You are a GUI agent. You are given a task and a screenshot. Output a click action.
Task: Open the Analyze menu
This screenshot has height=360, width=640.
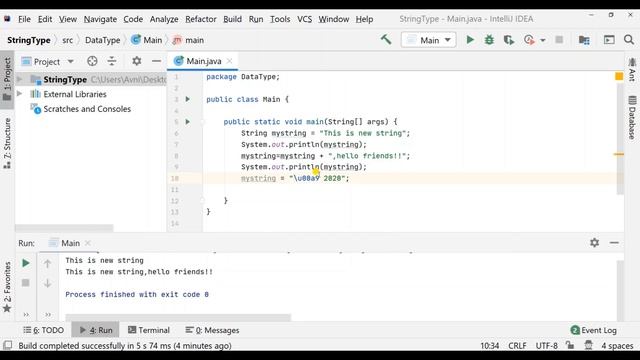click(x=164, y=19)
